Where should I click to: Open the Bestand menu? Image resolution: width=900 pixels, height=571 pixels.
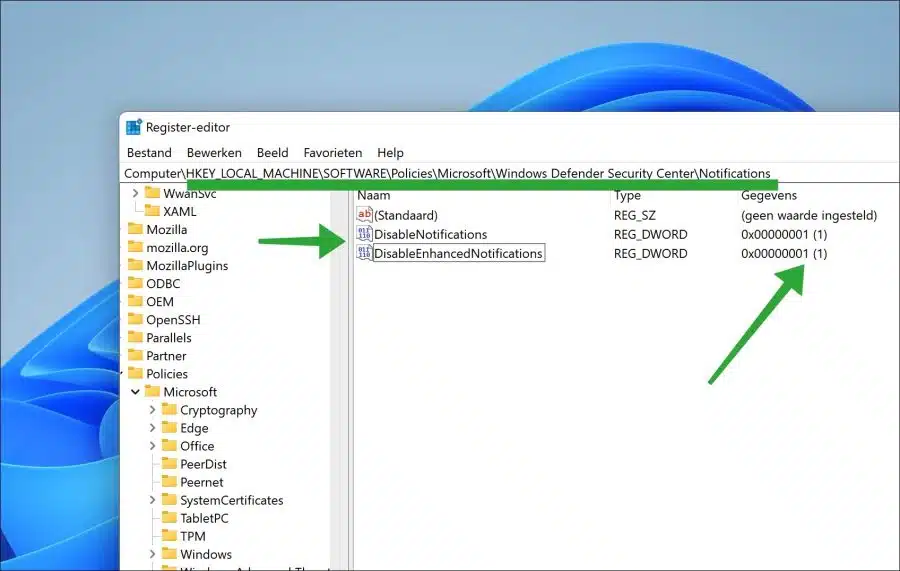click(149, 153)
